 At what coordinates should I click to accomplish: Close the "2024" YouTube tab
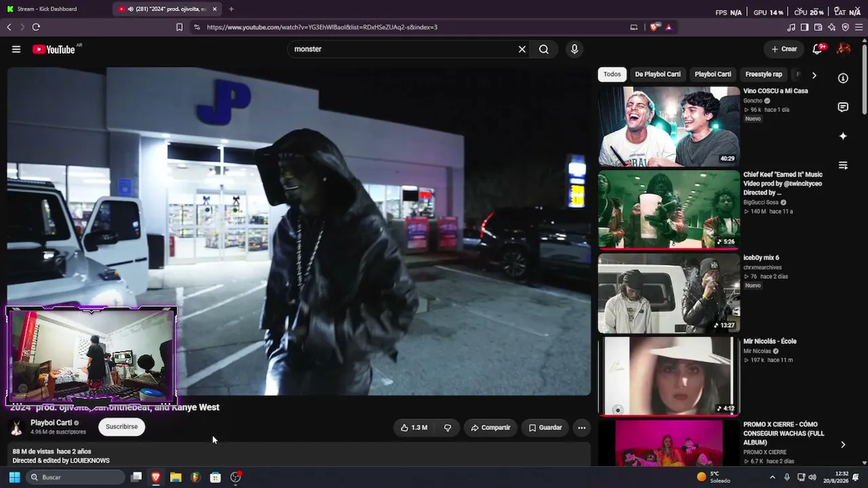pyautogui.click(x=215, y=9)
